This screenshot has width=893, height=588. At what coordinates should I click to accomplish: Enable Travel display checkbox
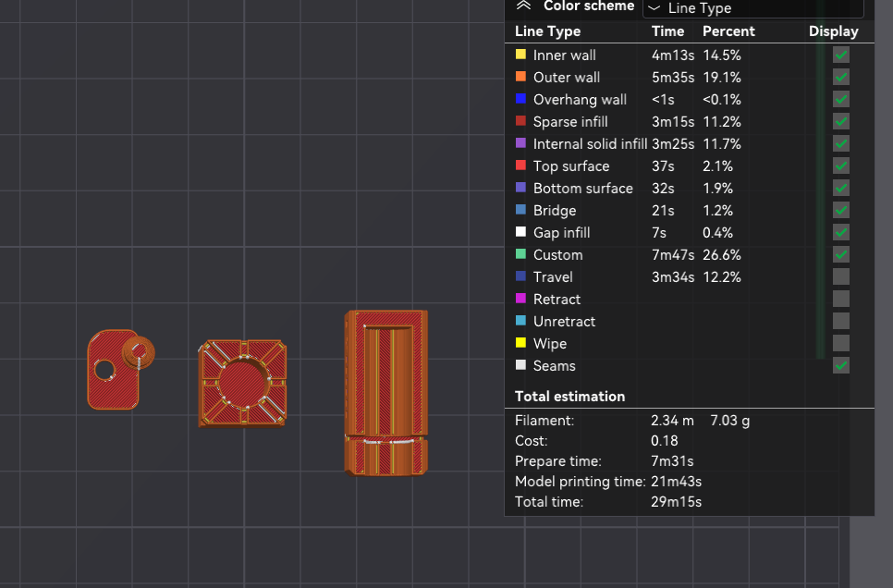pyautogui.click(x=841, y=277)
